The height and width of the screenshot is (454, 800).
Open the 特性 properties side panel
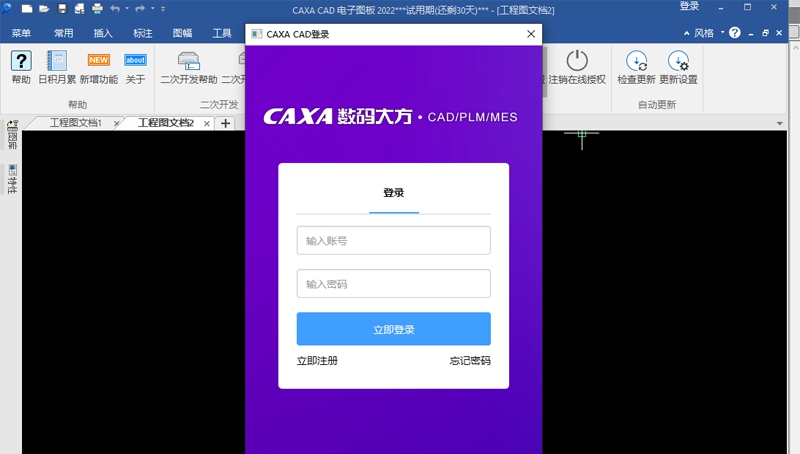tap(12, 180)
